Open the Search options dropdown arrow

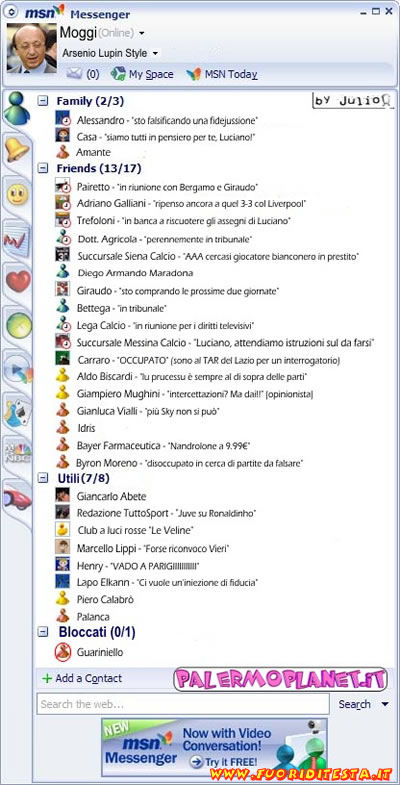coord(384,704)
